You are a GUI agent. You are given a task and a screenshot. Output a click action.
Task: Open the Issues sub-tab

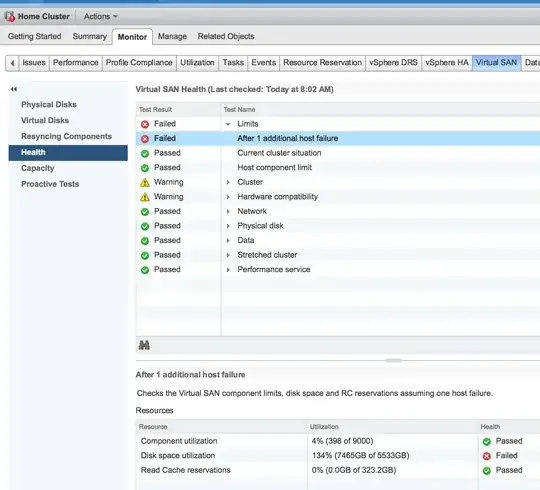tap(34, 63)
